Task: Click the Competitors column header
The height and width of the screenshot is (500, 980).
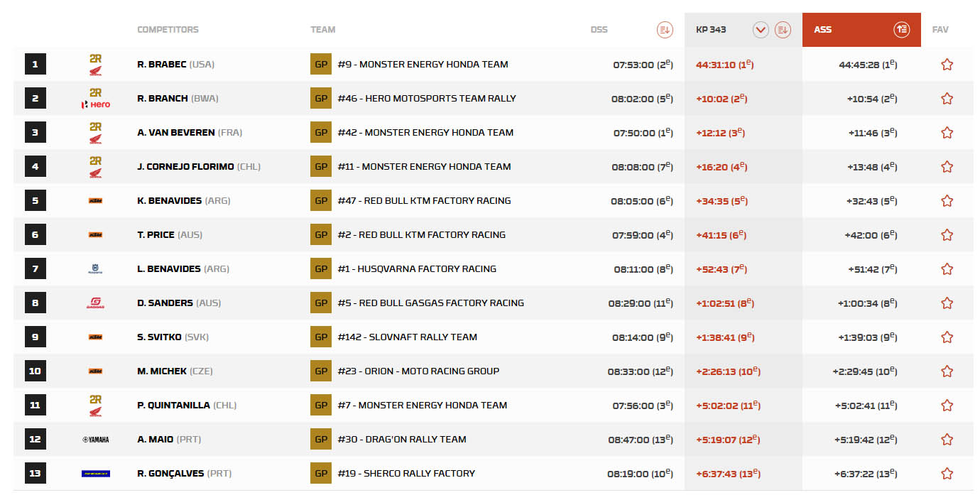Action: pyautogui.click(x=168, y=30)
